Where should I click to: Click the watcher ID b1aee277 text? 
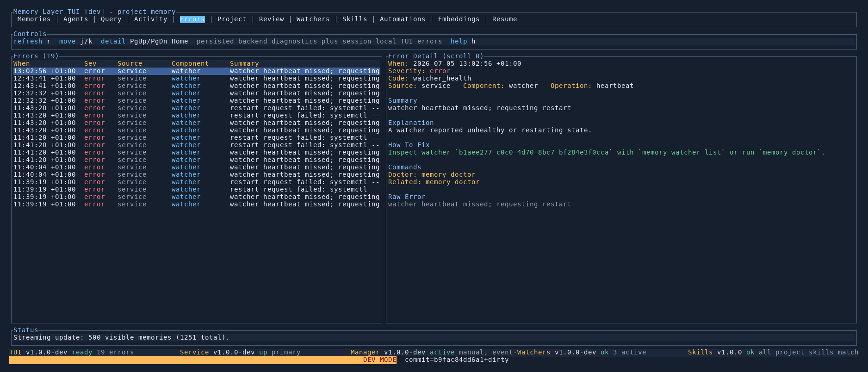point(534,152)
